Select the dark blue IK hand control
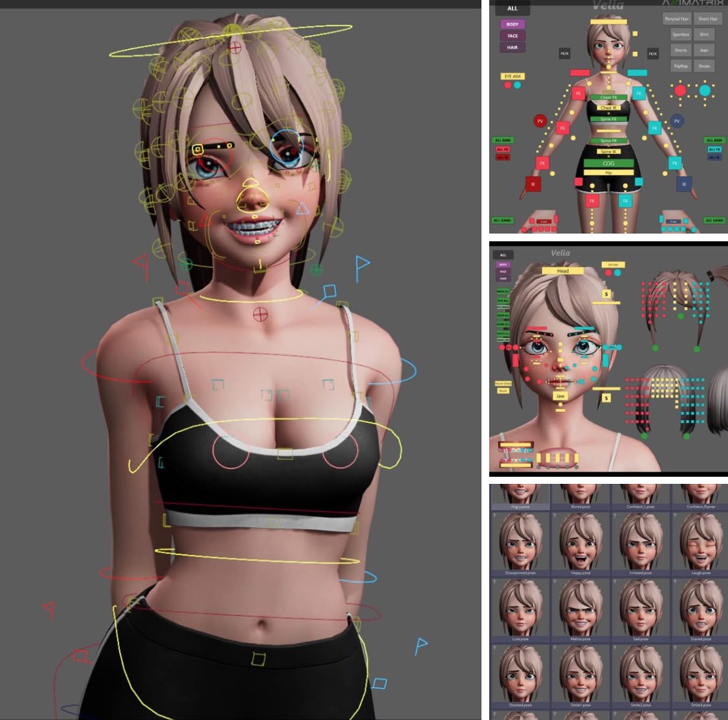The image size is (728, 720). [x=684, y=184]
